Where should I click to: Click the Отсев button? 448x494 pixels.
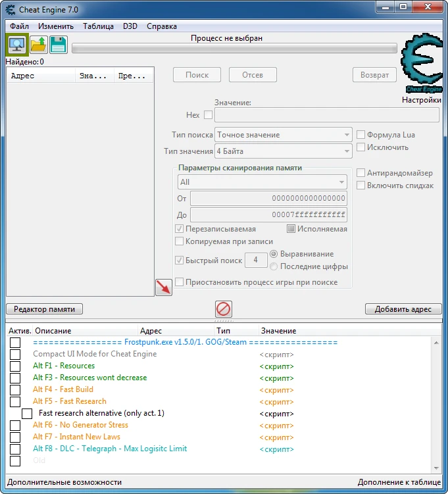253,75
